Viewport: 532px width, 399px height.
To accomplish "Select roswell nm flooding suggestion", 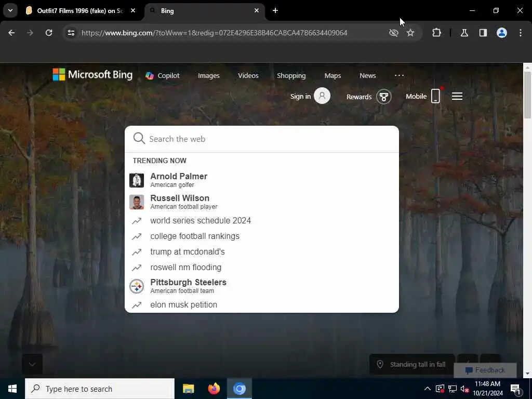I will point(262,268).
